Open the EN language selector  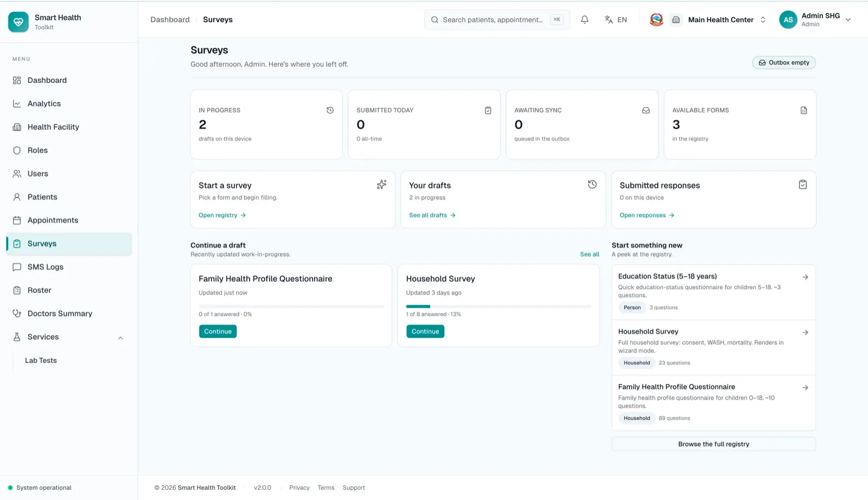pos(616,20)
